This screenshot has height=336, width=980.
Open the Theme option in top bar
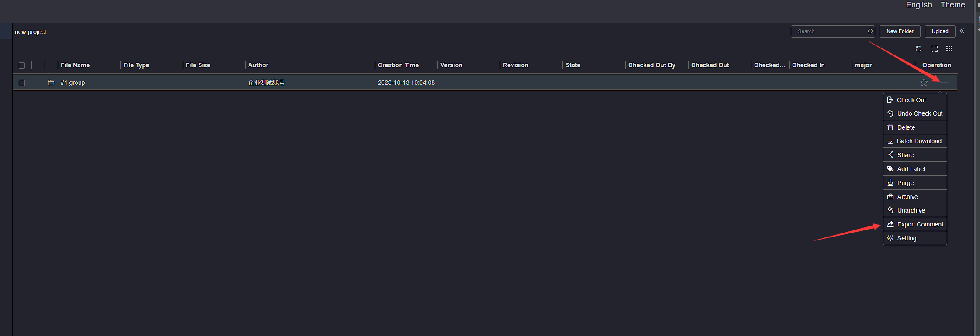[953, 5]
